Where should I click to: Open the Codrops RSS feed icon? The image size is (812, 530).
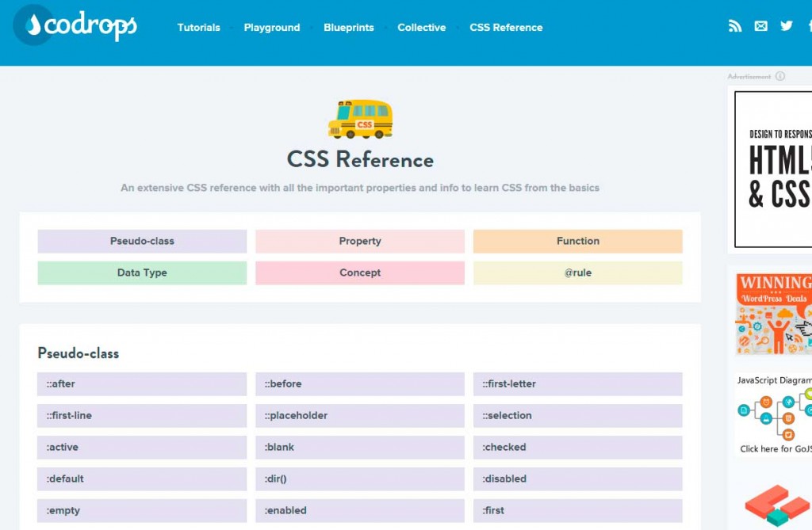click(x=734, y=25)
